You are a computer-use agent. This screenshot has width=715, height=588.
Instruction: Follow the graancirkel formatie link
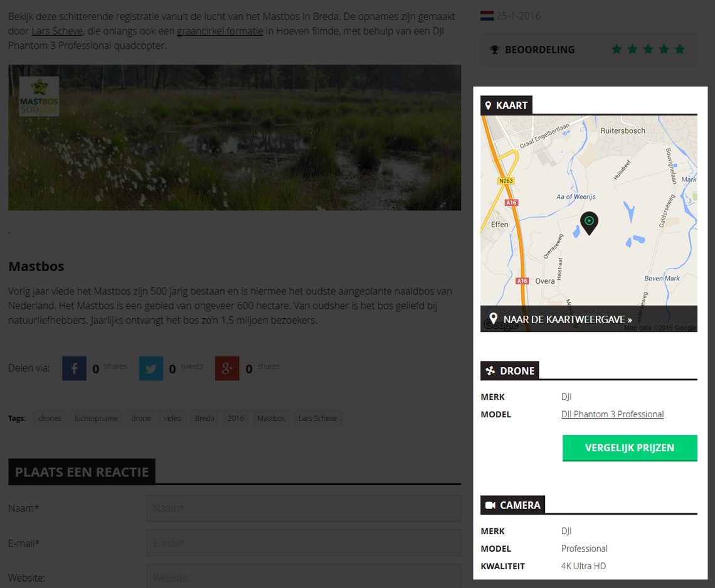(x=220, y=30)
